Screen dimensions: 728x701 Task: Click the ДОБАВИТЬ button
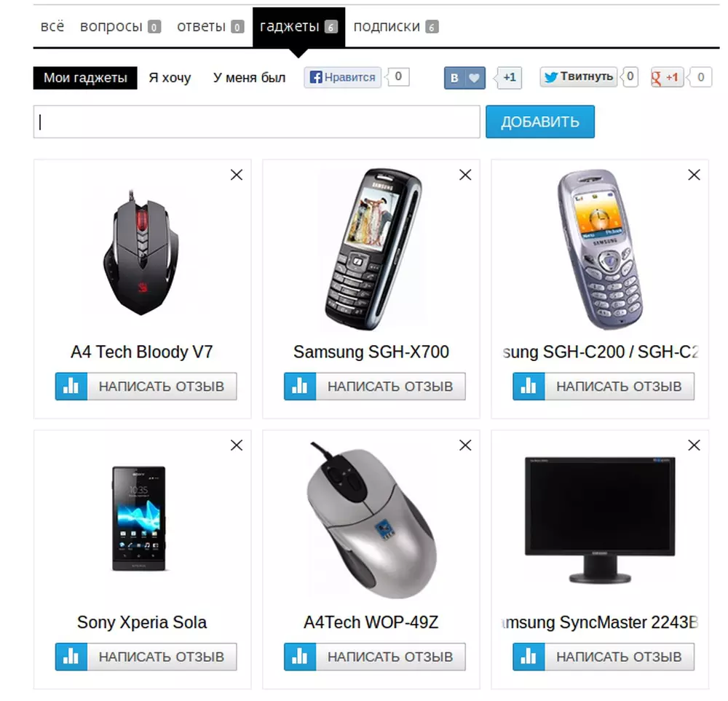click(x=540, y=122)
